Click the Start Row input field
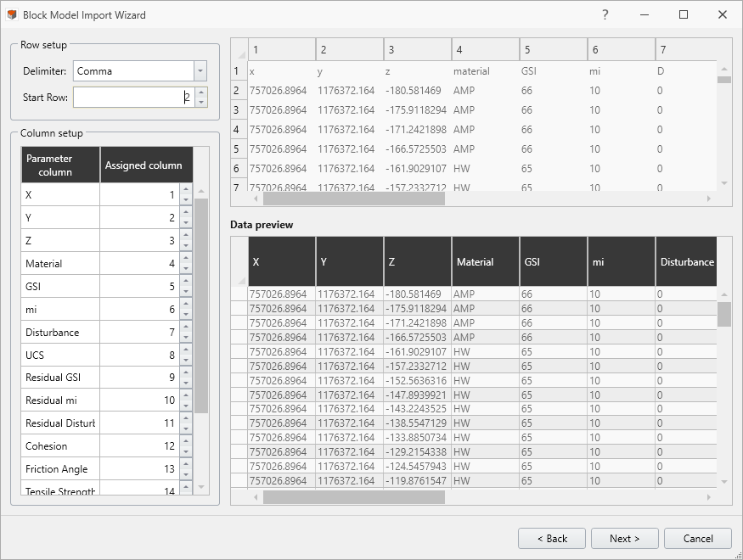This screenshot has height=560, width=743. click(133, 97)
